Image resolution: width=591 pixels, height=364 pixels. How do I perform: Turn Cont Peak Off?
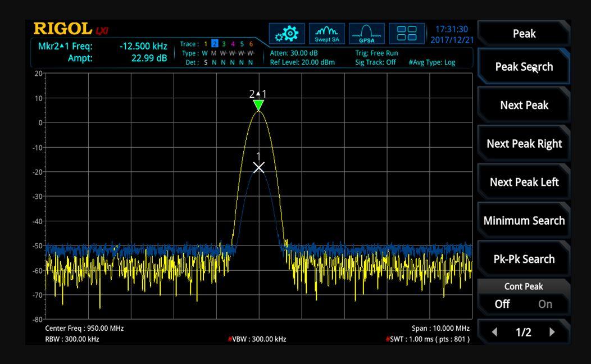(x=502, y=304)
